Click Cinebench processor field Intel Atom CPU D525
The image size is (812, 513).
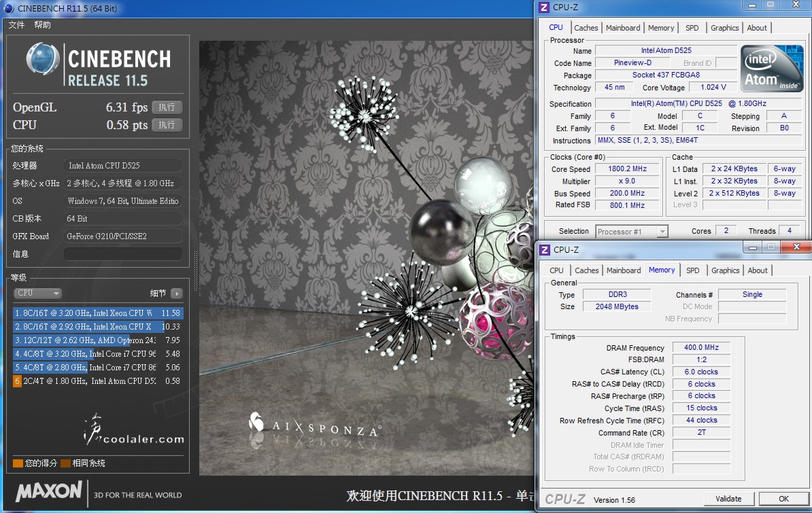pyautogui.click(x=122, y=166)
